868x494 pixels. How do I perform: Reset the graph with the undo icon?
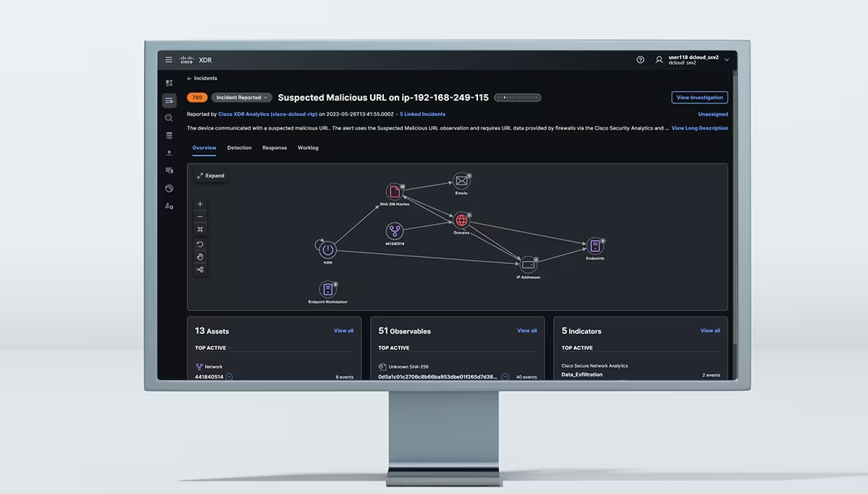pyautogui.click(x=200, y=244)
